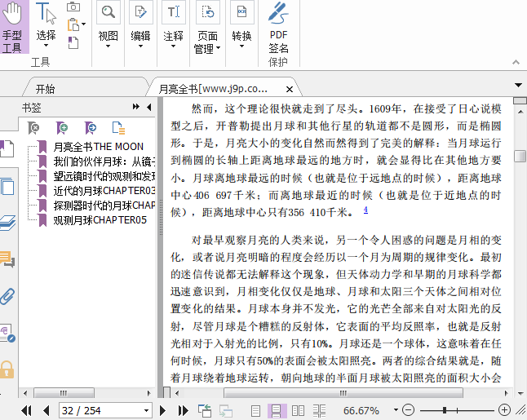Click the snapshot camera icon

(73, 7)
